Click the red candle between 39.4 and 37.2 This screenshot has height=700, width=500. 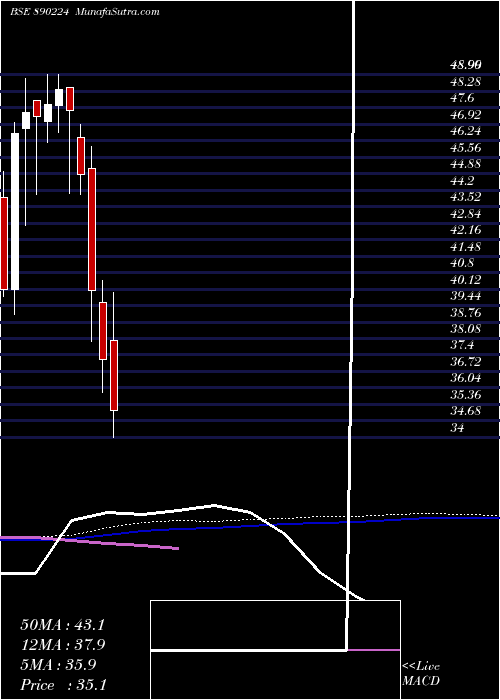pyautogui.click(x=103, y=330)
